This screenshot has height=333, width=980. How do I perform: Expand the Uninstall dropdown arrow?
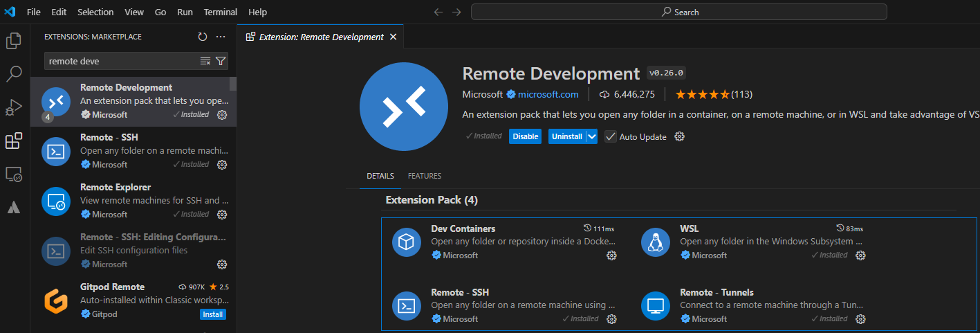tap(592, 136)
